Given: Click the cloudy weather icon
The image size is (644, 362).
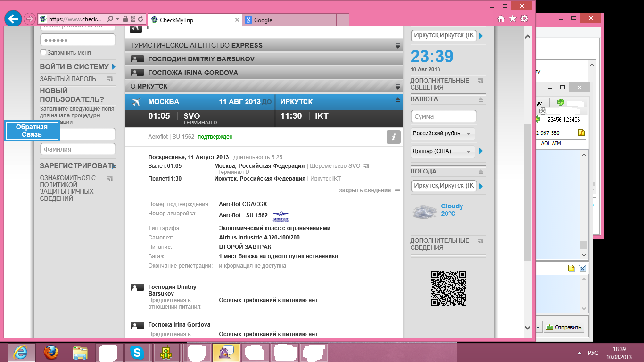Looking at the screenshot, I should click(x=423, y=211).
